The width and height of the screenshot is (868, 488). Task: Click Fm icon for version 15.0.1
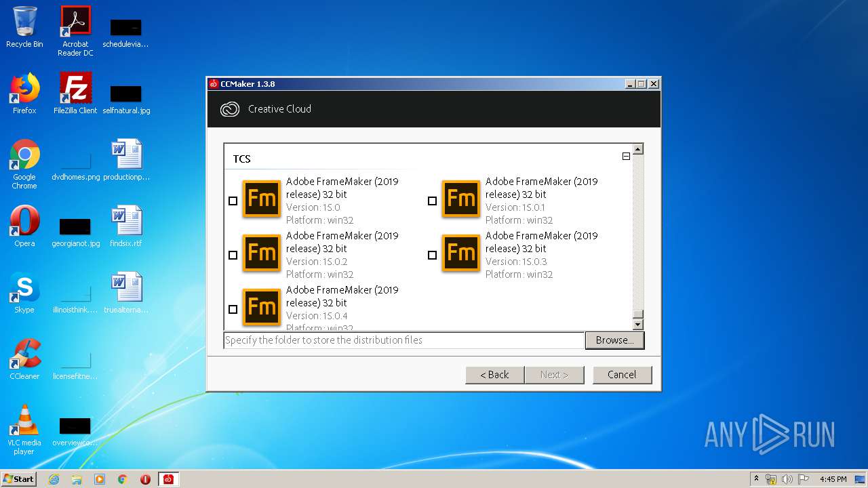(x=461, y=199)
